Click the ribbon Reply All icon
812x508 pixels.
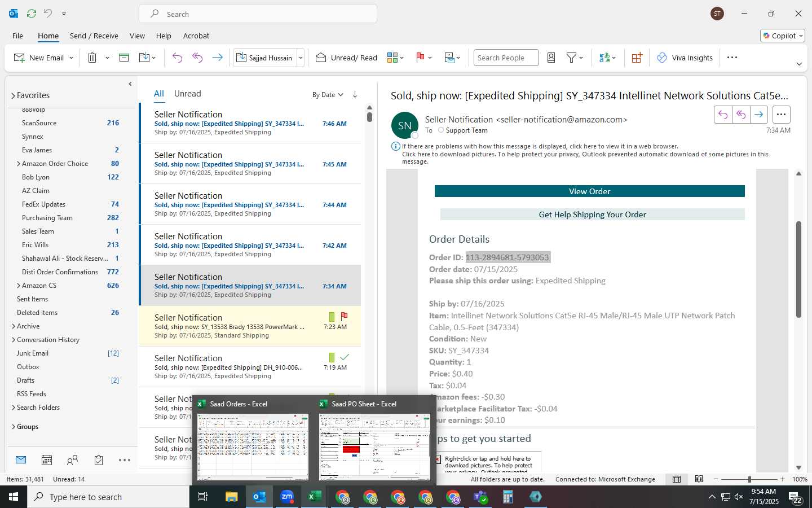197,58
